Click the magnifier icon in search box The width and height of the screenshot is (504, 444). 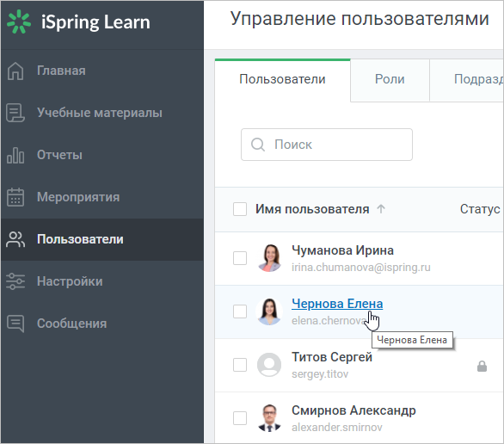coord(258,145)
